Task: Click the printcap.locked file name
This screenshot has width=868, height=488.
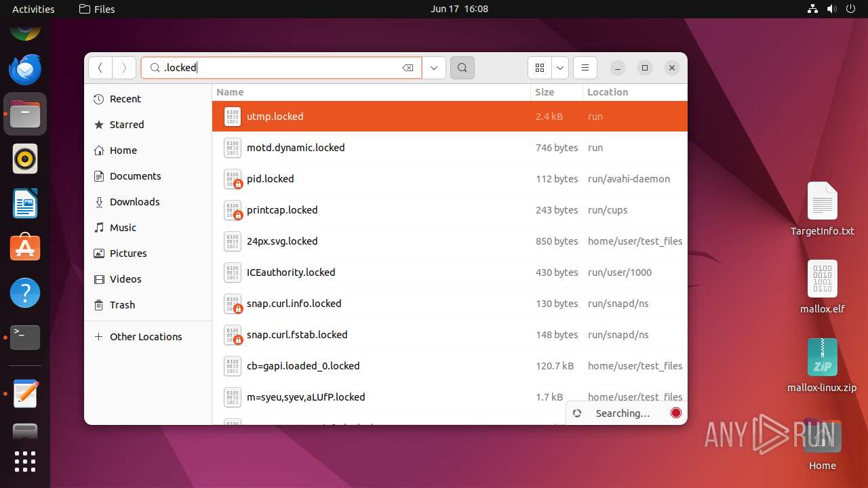Action: [x=282, y=210]
